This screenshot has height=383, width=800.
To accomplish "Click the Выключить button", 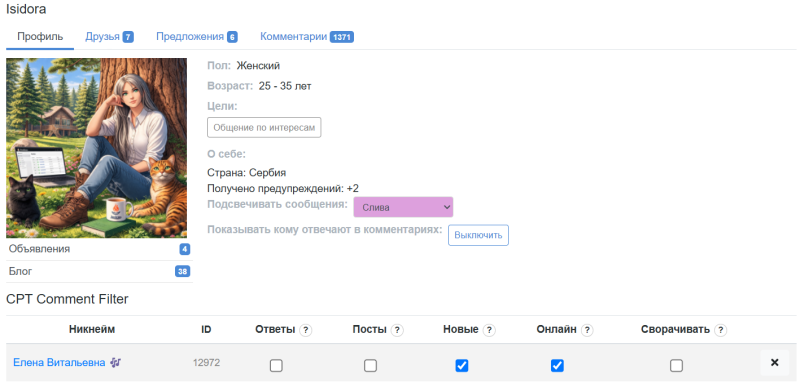I will pos(478,235).
